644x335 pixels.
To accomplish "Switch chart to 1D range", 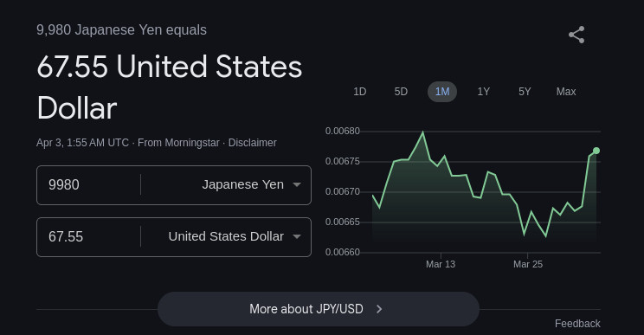I will 360,92.
